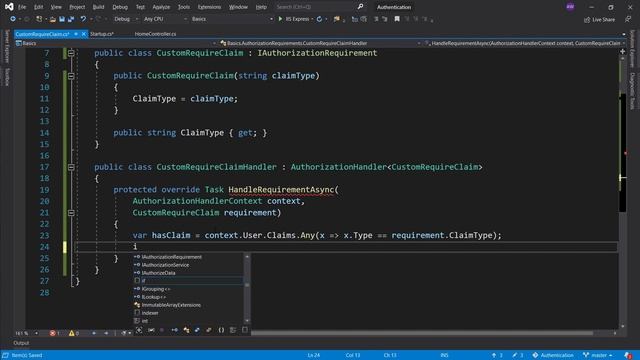Screen dimensions: 640x360
Task: Open the Extensions menu
Action: click(x=209, y=7)
